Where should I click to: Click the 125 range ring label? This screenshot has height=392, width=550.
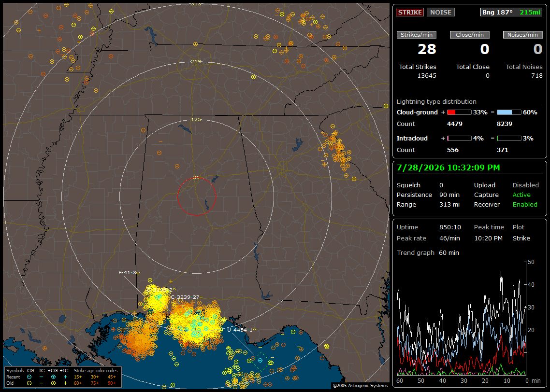coord(196,119)
